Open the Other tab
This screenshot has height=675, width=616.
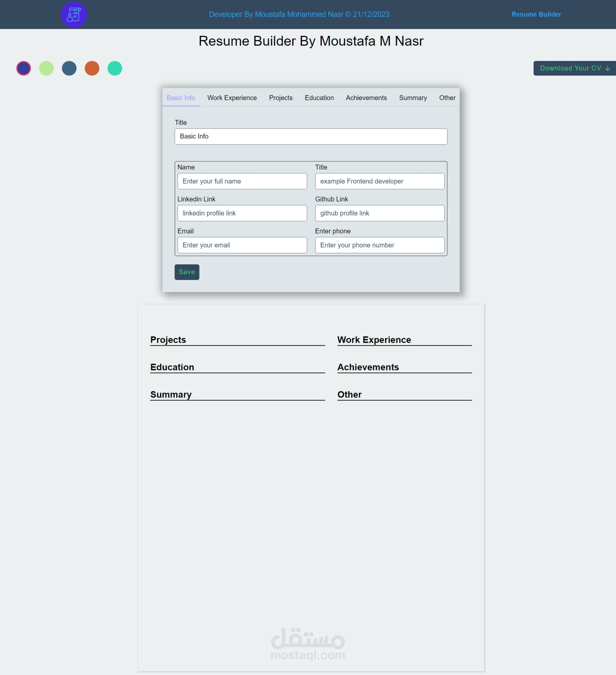pyautogui.click(x=447, y=98)
